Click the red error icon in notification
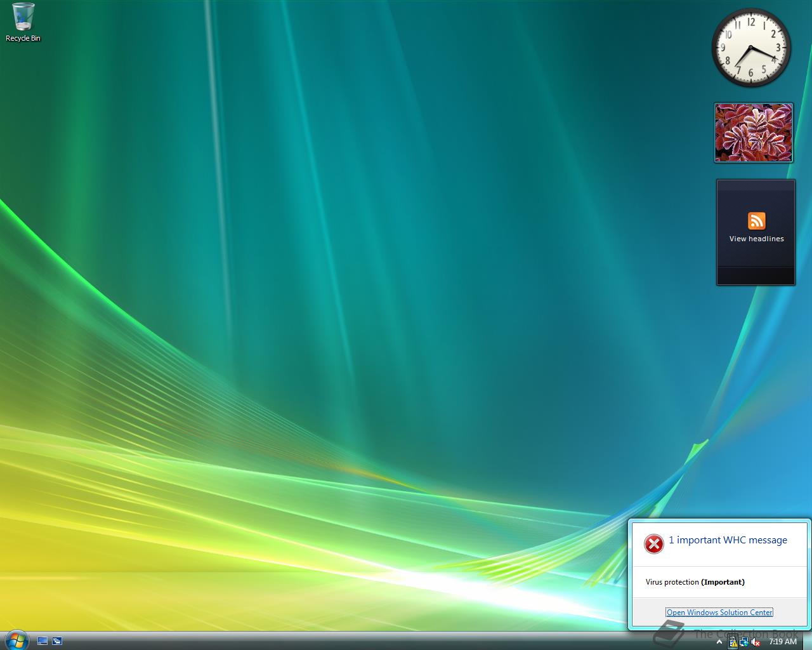Image resolution: width=812 pixels, height=650 pixels. coord(653,544)
